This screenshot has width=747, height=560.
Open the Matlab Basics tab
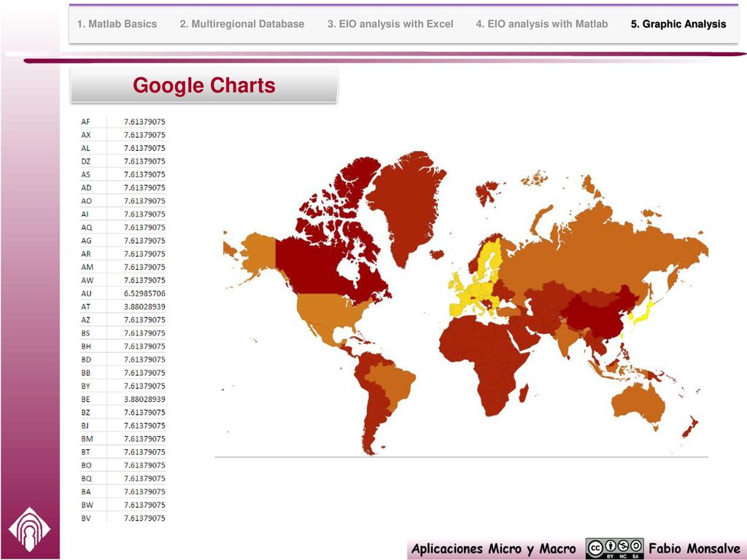(x=117, y=24)
